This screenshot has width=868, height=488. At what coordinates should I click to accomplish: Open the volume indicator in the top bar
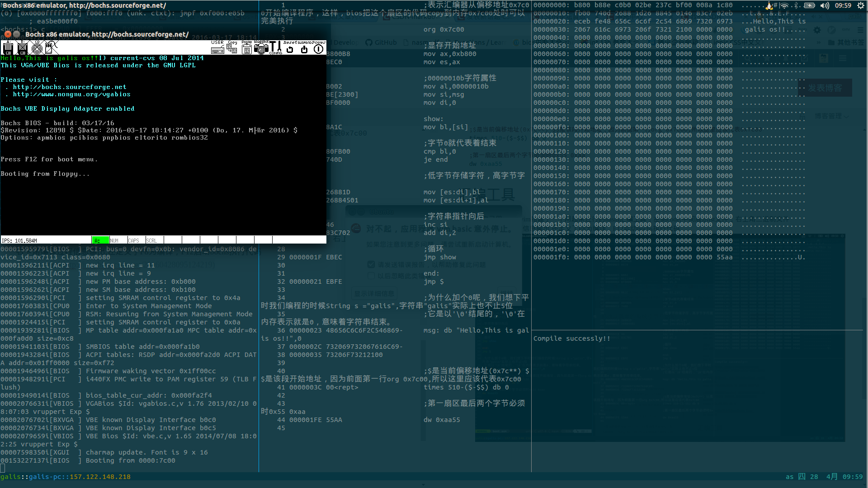825,5
